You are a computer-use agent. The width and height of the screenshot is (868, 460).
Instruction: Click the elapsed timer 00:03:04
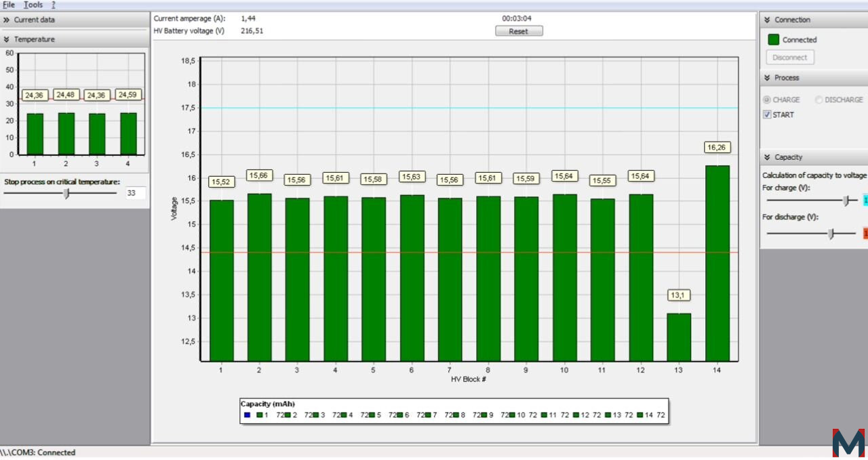pyautogui.click(x=517, y=18)
